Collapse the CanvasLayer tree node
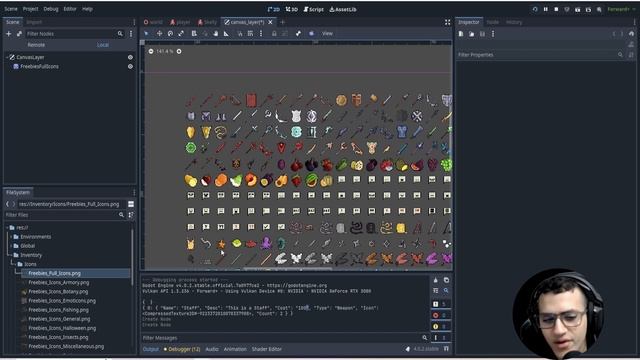Viewport: 640px width, 360px height. (7, 58)
